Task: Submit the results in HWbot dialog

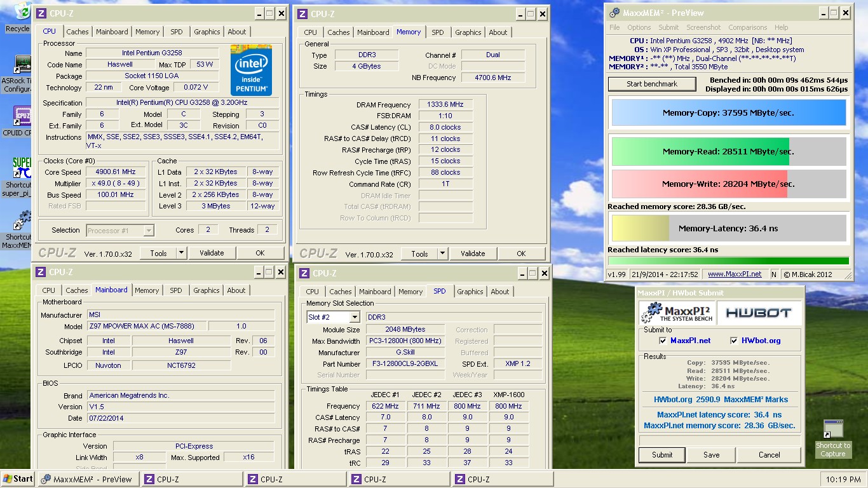Action: pyautogui.click(x=662, y=455)
